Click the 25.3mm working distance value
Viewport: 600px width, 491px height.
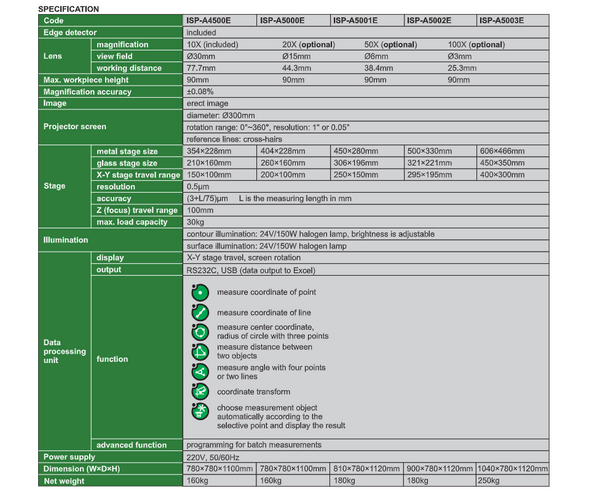coord(462,68)
